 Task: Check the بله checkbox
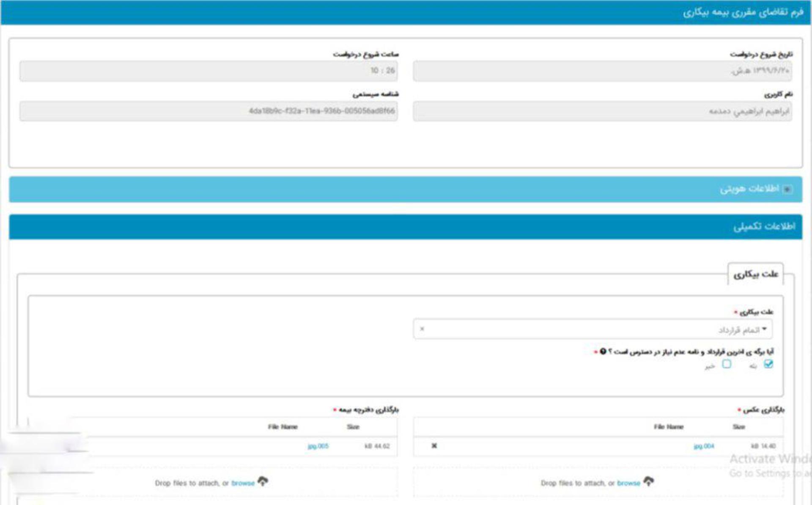coord(768,364)
